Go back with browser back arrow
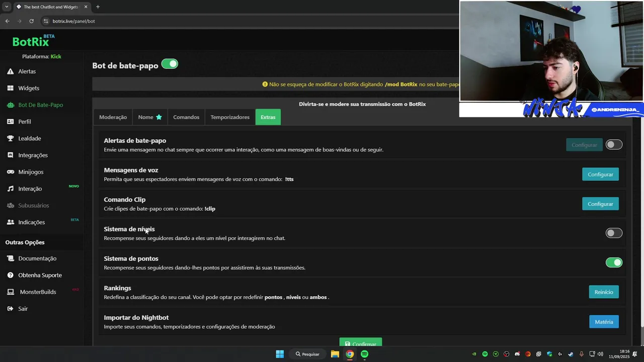Viewport: 644px width, 362px height. pyautogui.click(x=7, y=21)
